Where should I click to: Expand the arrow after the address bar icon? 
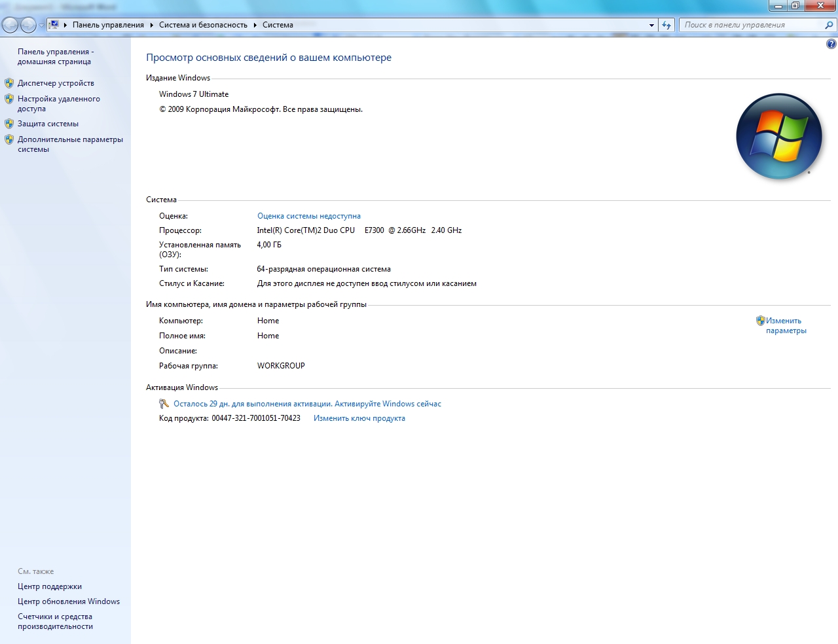pyautogui.click(x=65, y=25)
